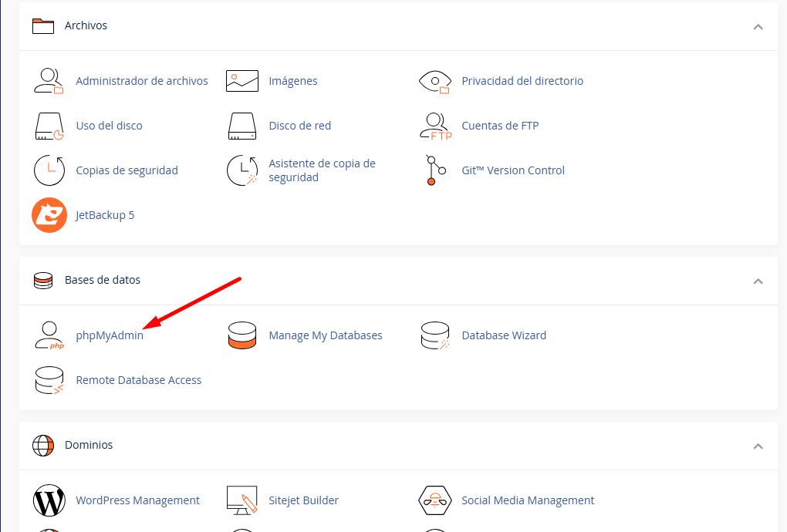Select the Administrador de archivos icon

tap(49, 80)
